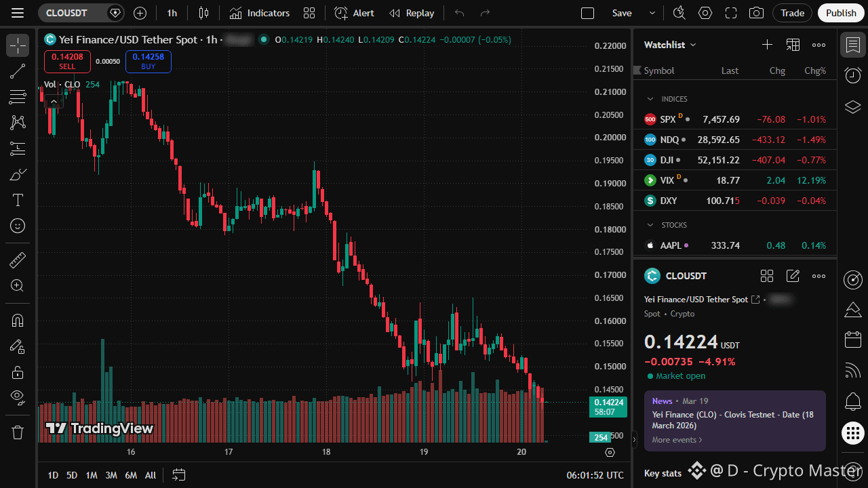The image size is (868, 488).
Task: Select the 6M date range
Action: click(x=131, y=475)
